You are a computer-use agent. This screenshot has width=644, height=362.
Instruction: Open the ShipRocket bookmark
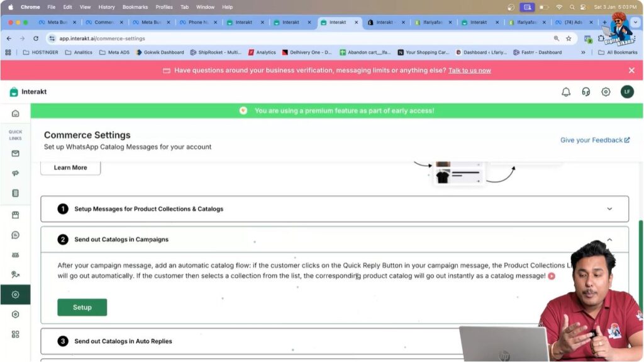tap(216, 52)
